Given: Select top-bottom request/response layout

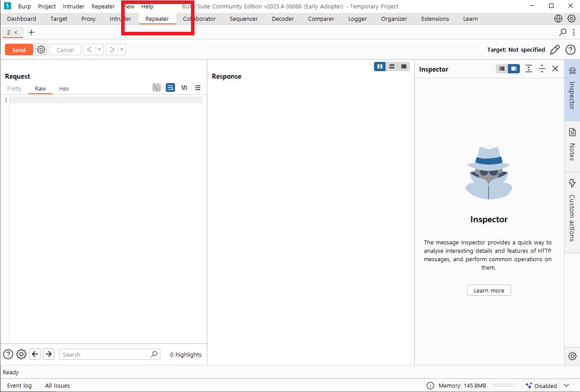Looking at the screenshot, I should pyautogui.click(x=392, y=66).
